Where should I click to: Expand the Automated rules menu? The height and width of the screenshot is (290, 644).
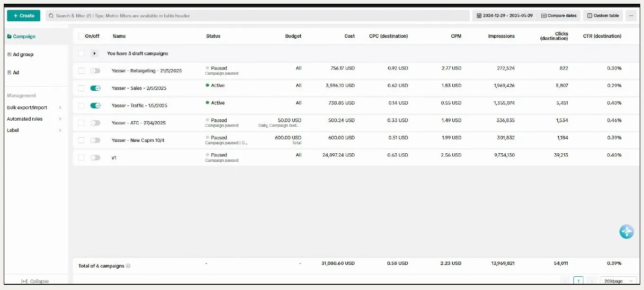pyautogui.click(x=34, y=119)
